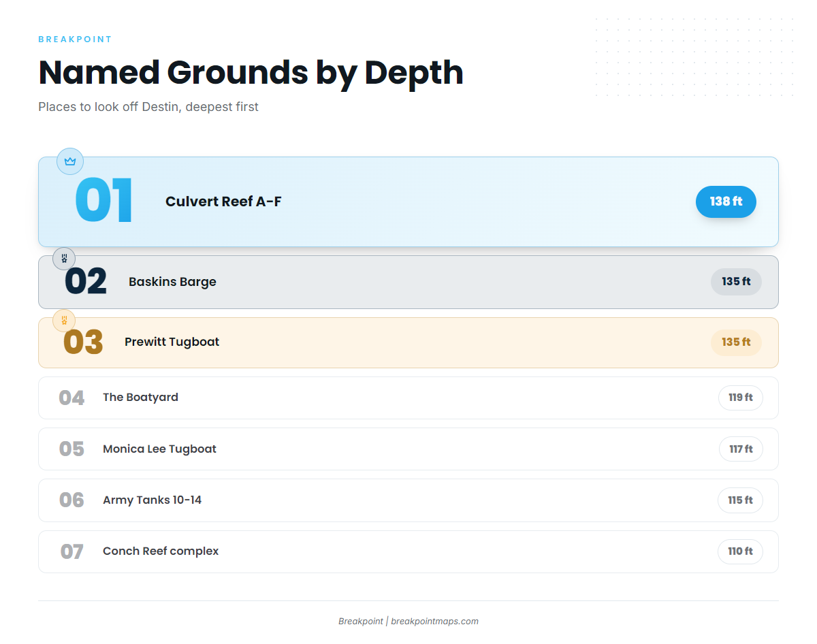The height and width of the screenshot is (644, 817).
Task: Click the 110 ft depth pill
Action: coord(740,551)
